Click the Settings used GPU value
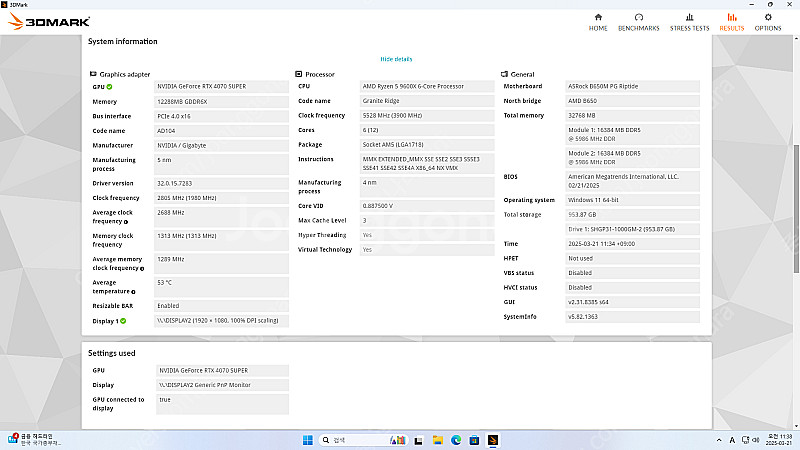 pyautogui.click(x=222, y=370)
